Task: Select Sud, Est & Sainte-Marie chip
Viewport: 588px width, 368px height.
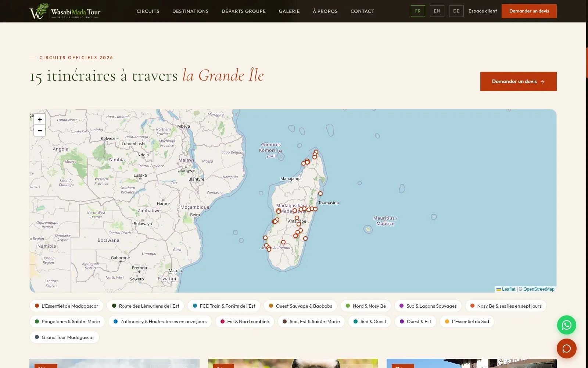Action: coord(311,321)
